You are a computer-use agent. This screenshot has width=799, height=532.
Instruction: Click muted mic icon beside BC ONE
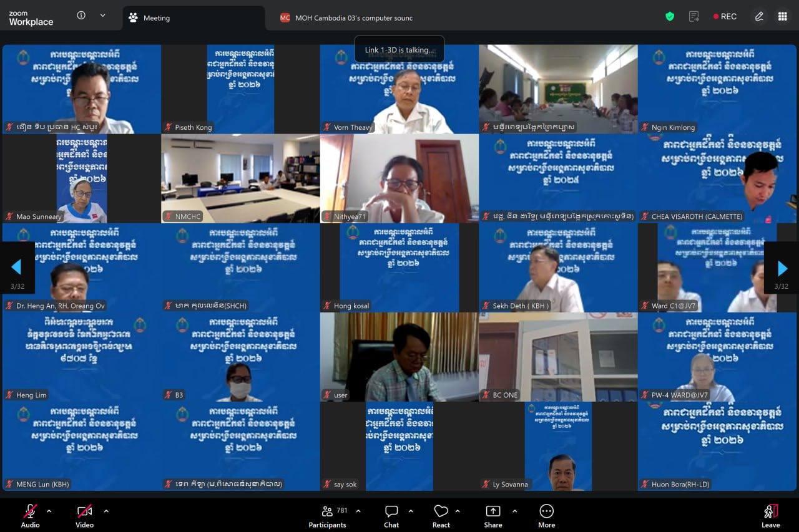point(486,395)
